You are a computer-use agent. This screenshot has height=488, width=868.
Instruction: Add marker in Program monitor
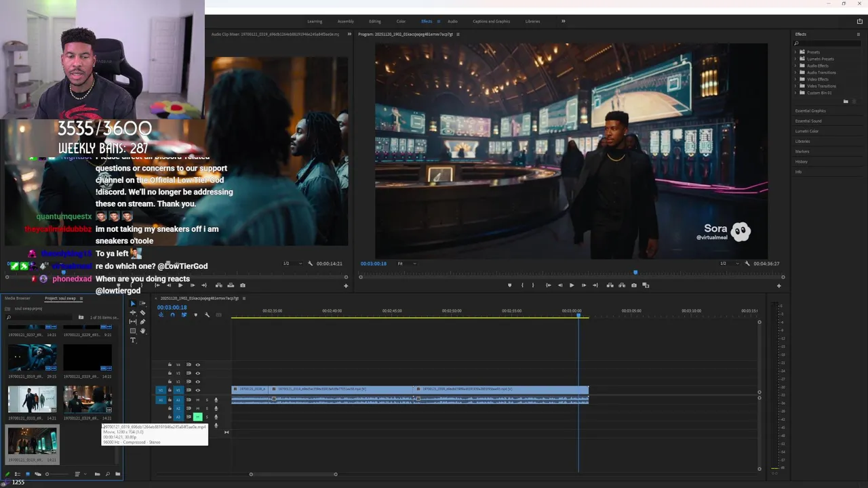pyautogui.click(x=509, y=285)
